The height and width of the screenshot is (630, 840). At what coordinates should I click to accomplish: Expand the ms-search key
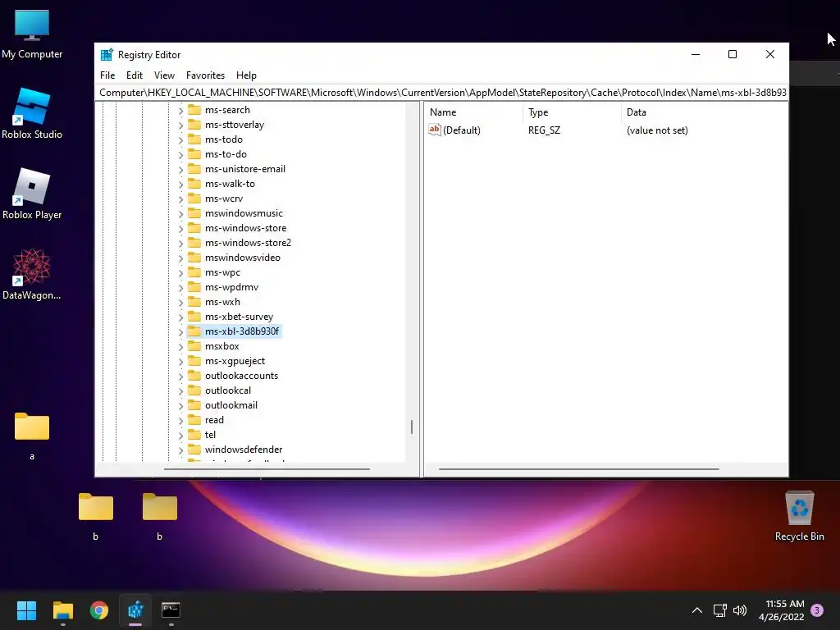(x=180, y=111)
